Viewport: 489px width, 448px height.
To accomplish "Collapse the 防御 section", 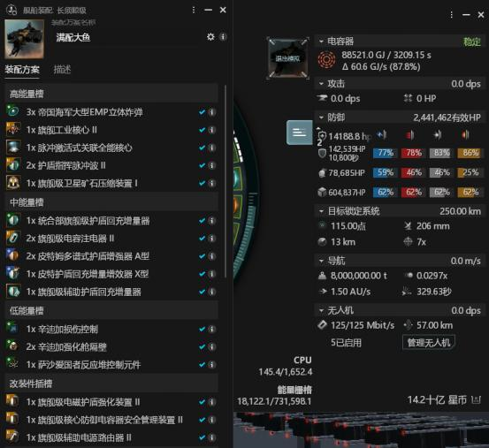I will point(321,118).
